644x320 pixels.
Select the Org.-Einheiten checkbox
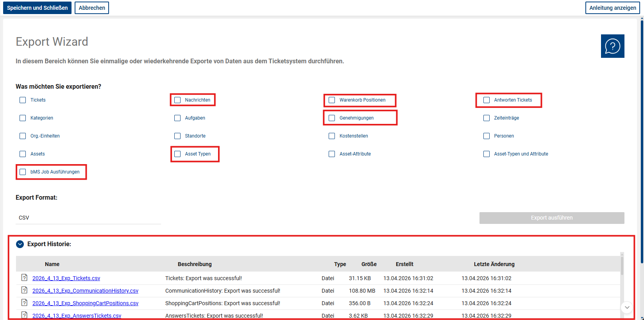pyautogui.click(x=23, y=136)
